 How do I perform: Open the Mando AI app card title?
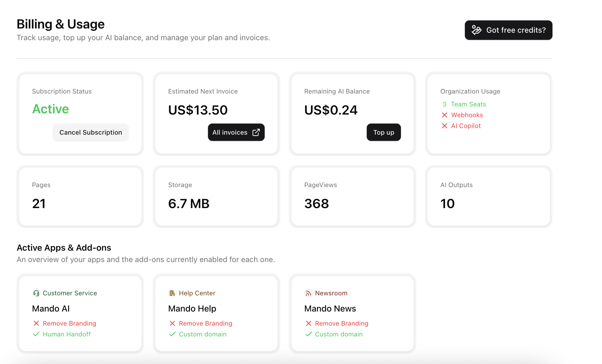tap(51, 309)
